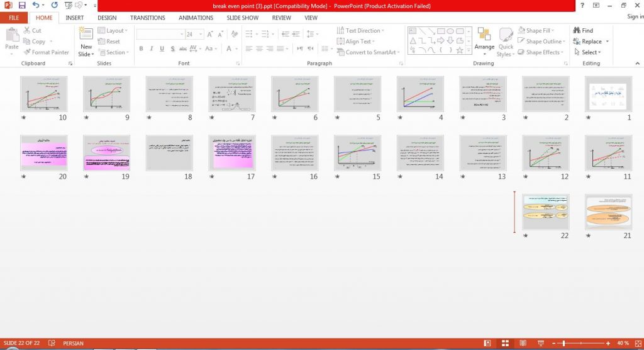Click the Format Painter brush icon
Screen dimensions: 644x350
point(27,52)
